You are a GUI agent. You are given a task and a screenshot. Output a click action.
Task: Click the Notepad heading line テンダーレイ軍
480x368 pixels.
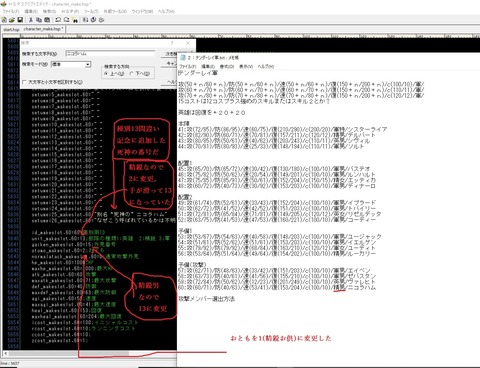[198, 73]
